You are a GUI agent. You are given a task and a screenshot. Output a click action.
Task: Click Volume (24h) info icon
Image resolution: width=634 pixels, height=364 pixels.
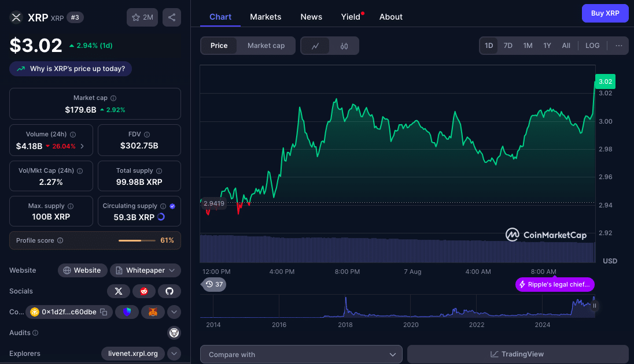point(73,135)
